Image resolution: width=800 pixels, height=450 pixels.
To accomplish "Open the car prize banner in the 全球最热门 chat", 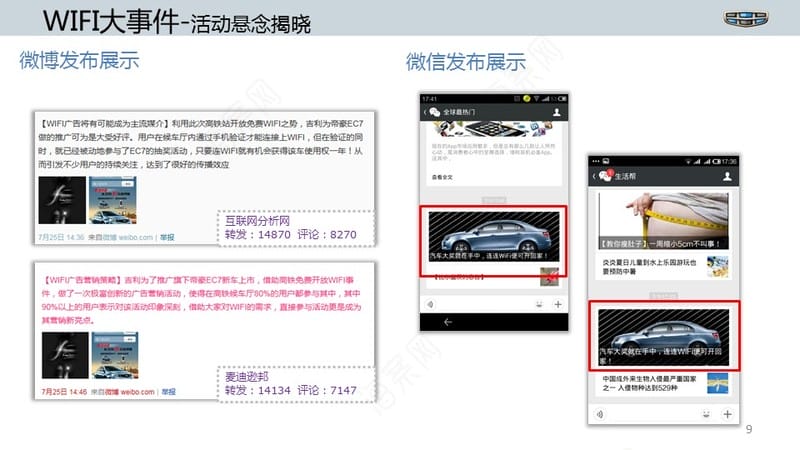I will 493,237.
